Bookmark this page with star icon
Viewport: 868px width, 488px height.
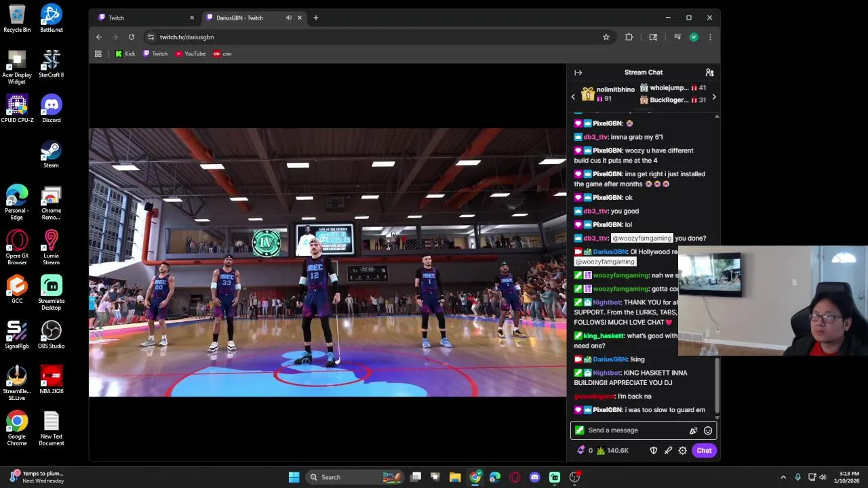click(x=606, y=37)
